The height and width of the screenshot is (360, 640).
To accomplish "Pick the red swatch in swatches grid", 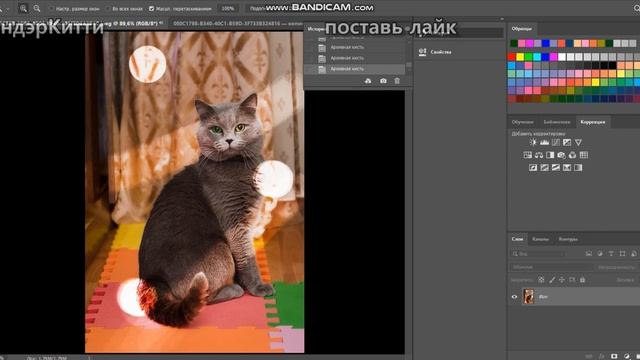I will pyautogui.click(x=512, y=57).
